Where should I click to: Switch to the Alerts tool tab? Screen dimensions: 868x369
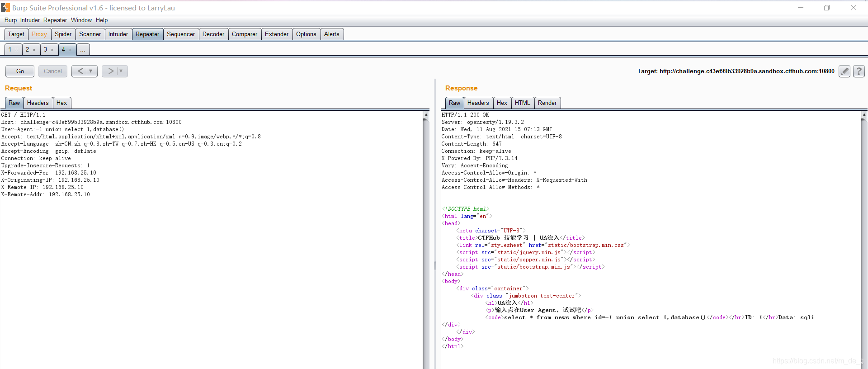(x=332, y=34)
